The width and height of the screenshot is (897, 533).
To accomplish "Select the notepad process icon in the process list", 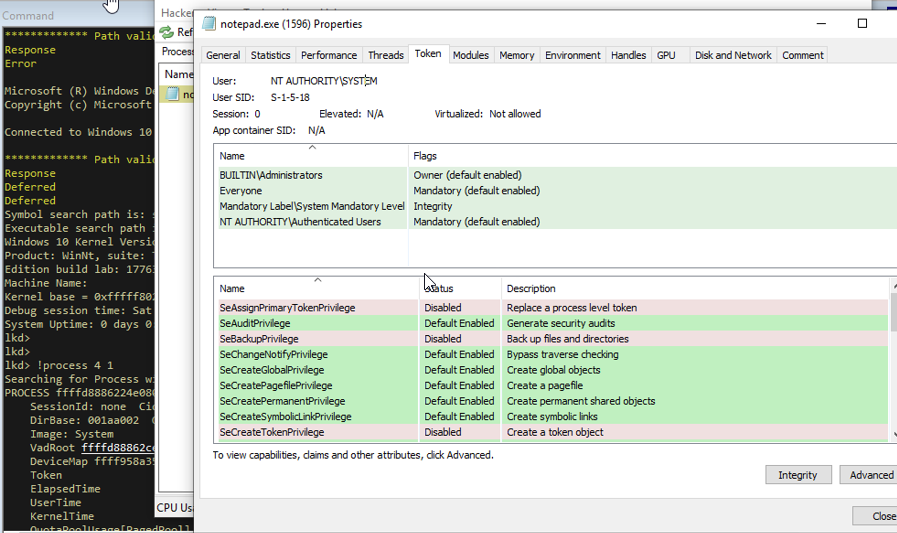I will tap(172, 94).
